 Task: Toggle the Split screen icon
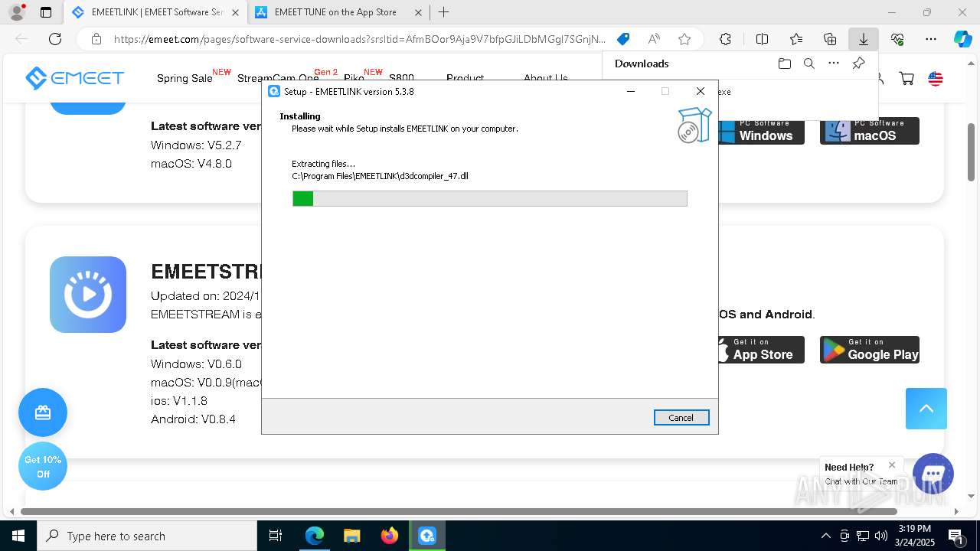762,39
